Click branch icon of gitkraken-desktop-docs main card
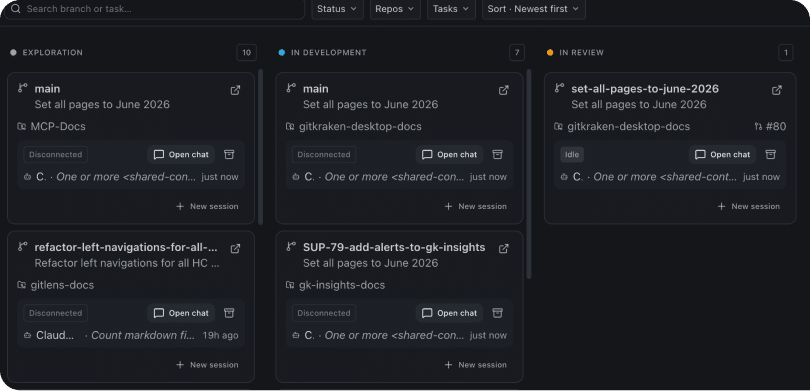Image resolution: width=810 pixels, height=391 pixels. pos(291,88)
